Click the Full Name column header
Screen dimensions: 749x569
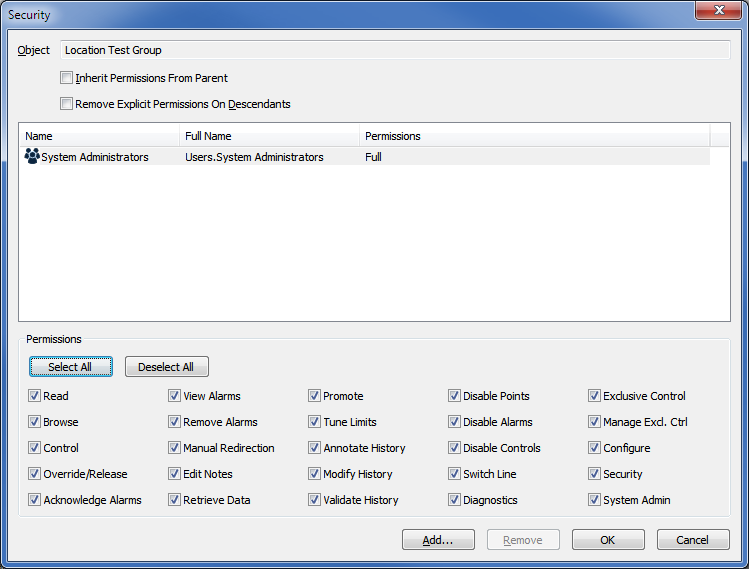pos(268,136)
